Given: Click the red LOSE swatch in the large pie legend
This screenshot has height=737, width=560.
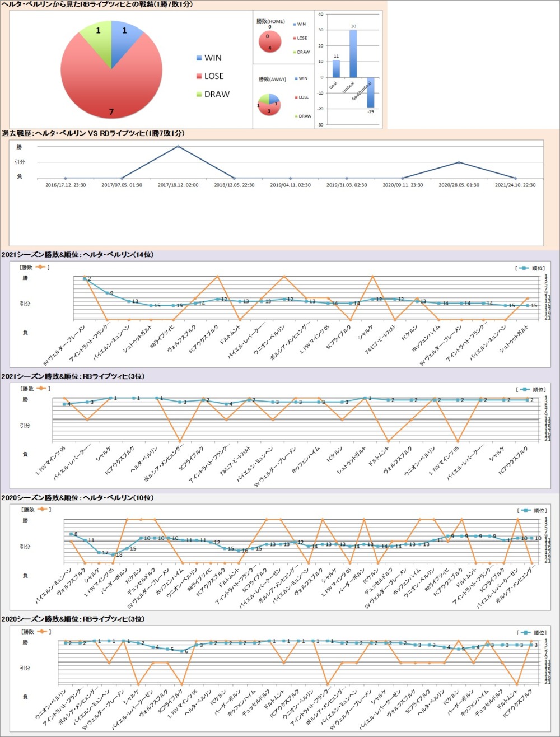Looking at the screenshot, I should click(x=199, y=76).
